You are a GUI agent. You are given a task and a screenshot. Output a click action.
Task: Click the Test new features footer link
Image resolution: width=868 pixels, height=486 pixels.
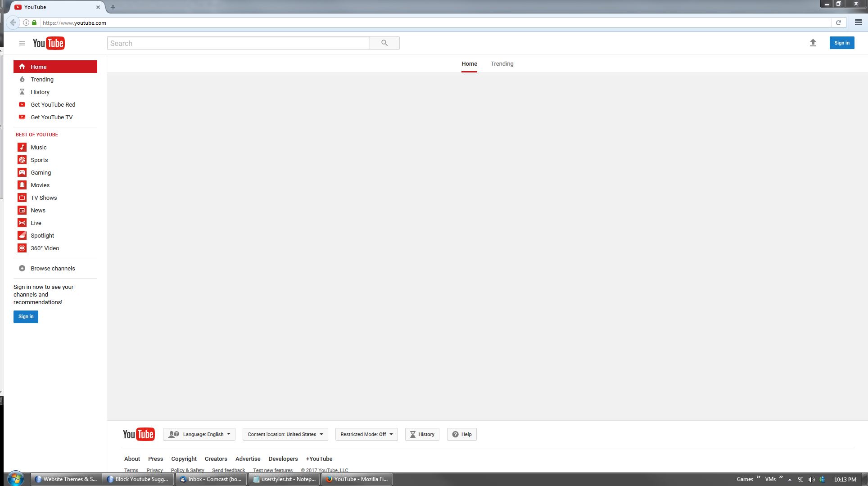click(x=273, y=470)
